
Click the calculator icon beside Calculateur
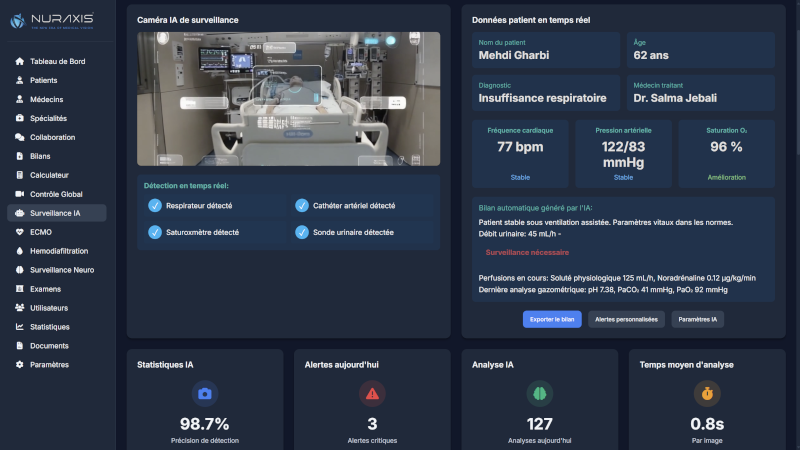20,175
